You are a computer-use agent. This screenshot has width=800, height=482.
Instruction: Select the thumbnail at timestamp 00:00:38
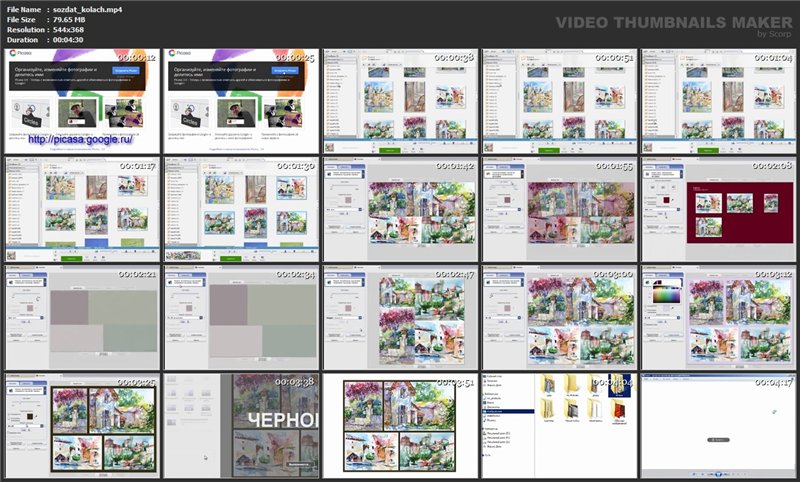pos(400,100)
